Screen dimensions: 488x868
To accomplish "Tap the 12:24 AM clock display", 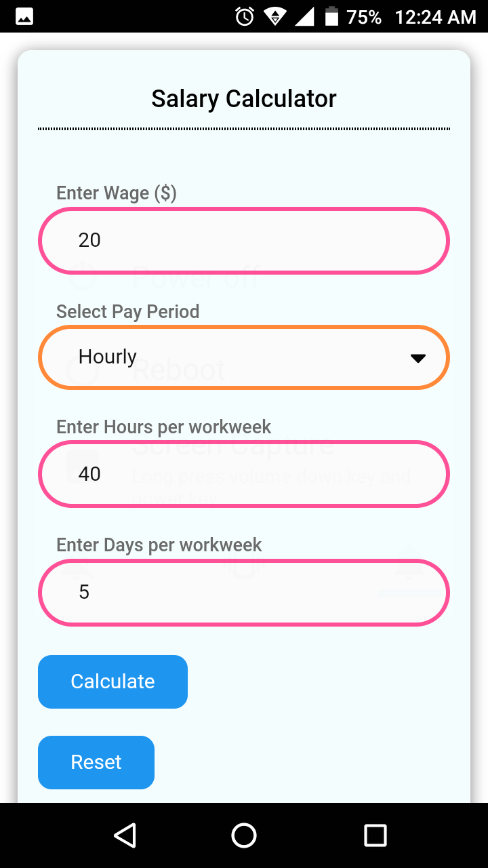I will pyautogui.click(x=435, y=17).
